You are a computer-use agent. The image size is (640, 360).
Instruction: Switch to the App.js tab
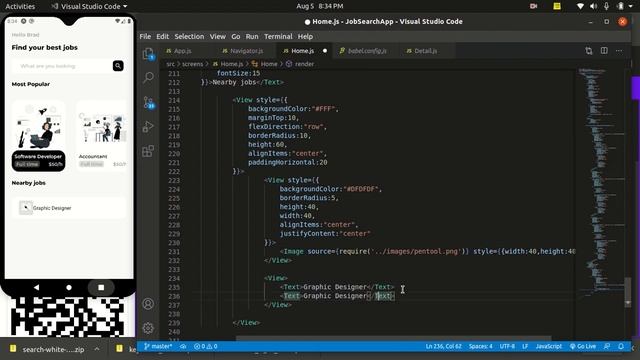tap(182, 51)
